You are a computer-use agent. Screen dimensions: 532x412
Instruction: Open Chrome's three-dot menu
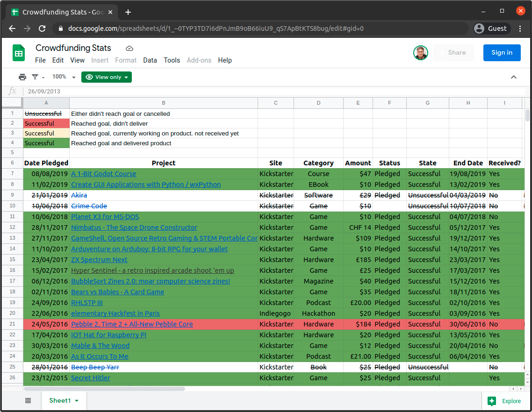click(x=520, y=28)
